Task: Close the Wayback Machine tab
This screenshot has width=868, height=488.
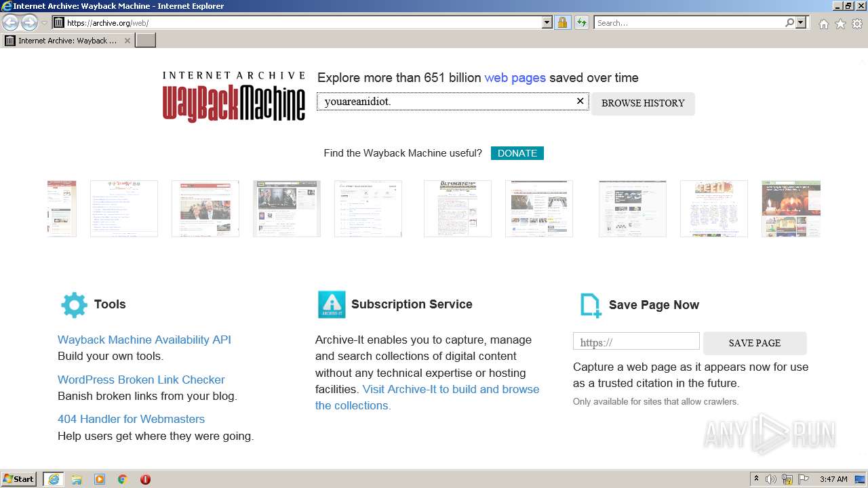Action: point(127,41)
